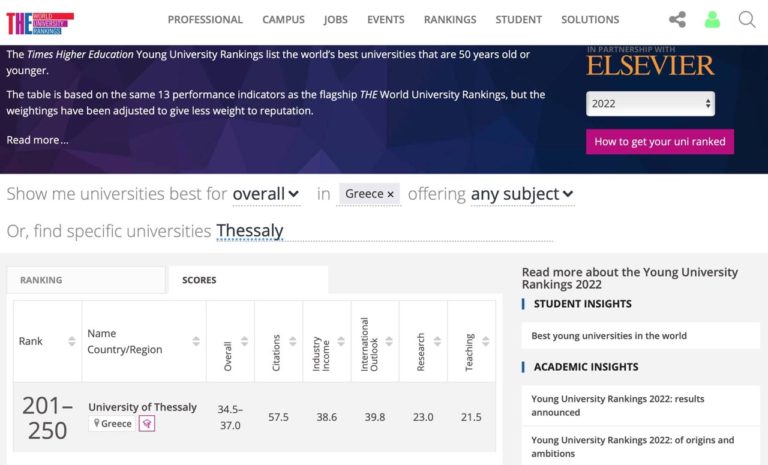The image size is (768, 465).
Task: Open 'Young University Rankings 2022: results announced'
Action: point(618,405)
